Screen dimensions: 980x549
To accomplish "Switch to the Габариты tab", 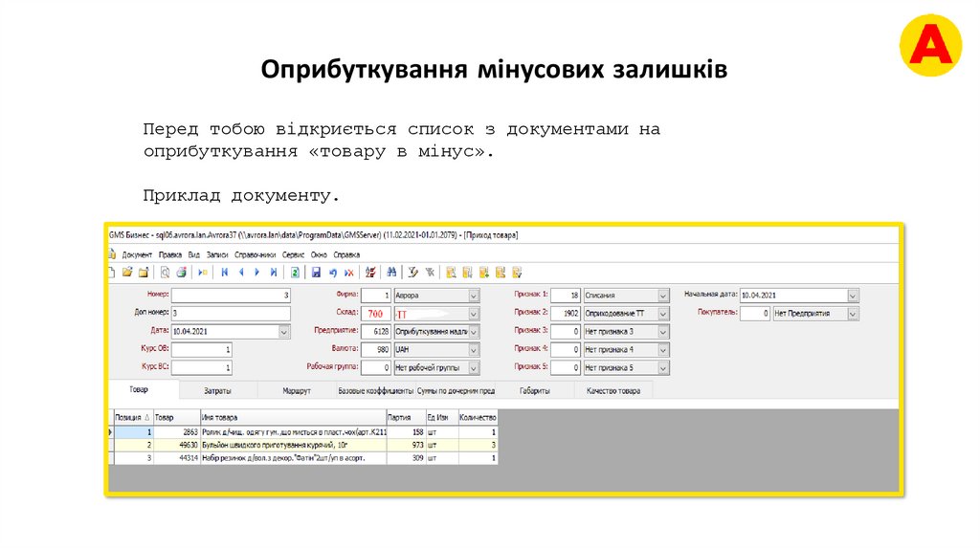I will coord(534,390).
